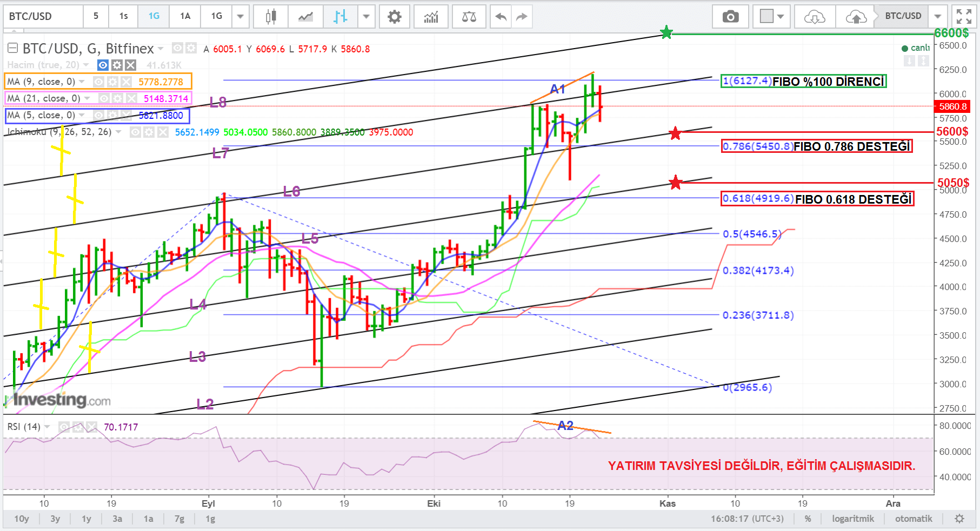
Task: Expand the time interval dropdown arrow
Action: tap(241, 17)
